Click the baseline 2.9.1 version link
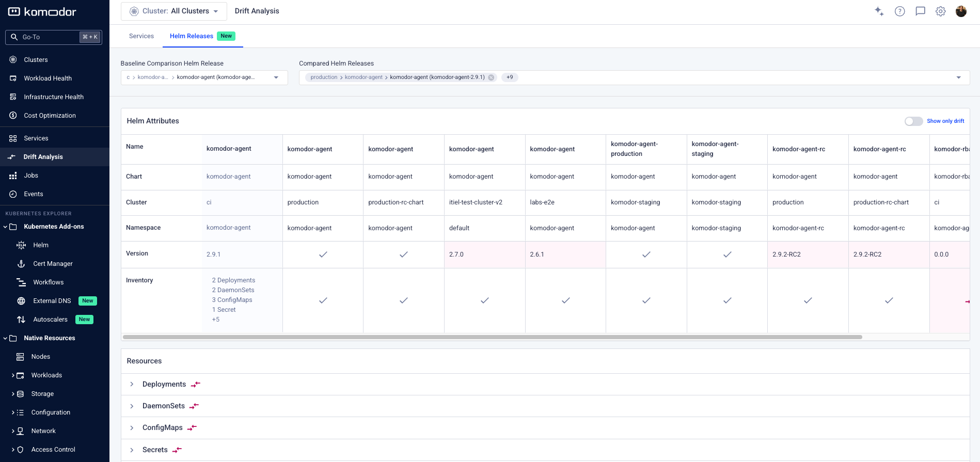 (x=214, y=254)
